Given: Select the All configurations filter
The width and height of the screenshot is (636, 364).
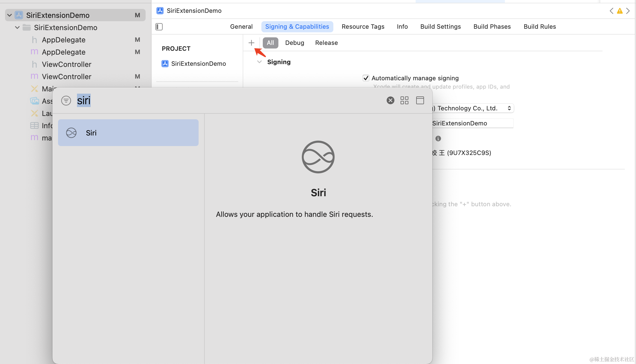Looking at the screenshot, I should 270,43.
